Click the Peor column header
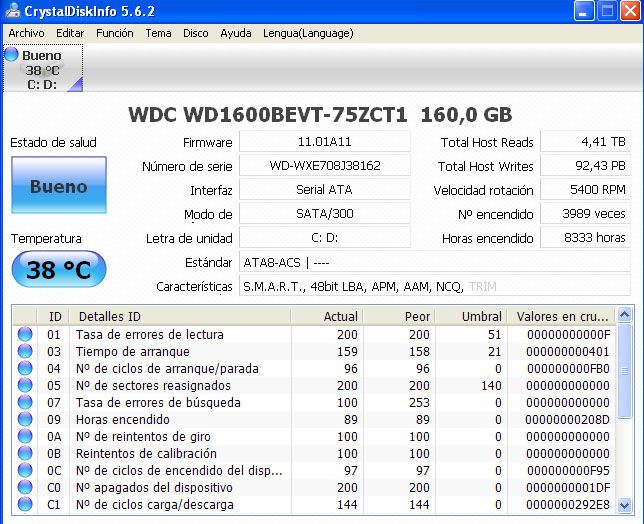644x524 pixels. click(399, 316)
